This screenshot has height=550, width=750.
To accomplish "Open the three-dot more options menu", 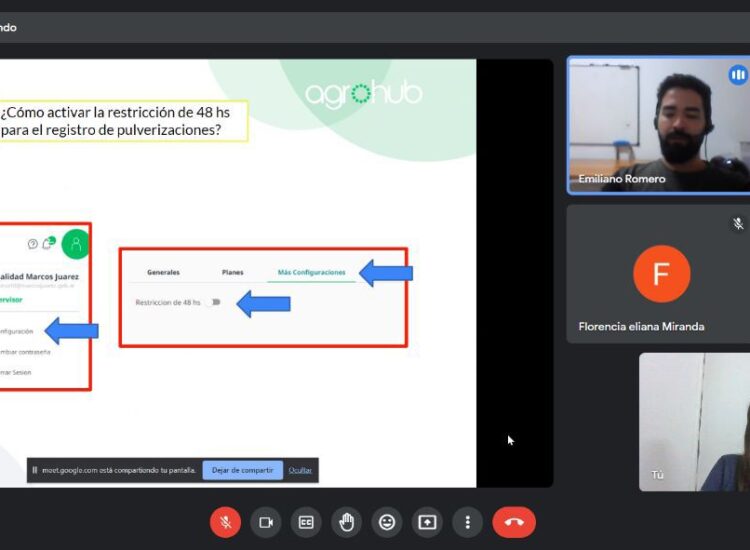I will click(467, 522).
